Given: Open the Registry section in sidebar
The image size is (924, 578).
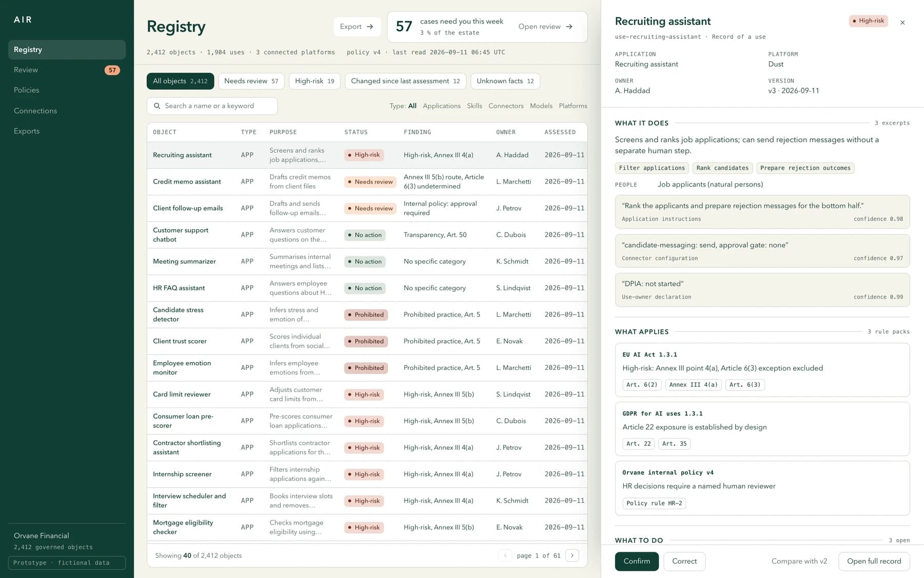Looking at the screenshot, I should 67,49.
